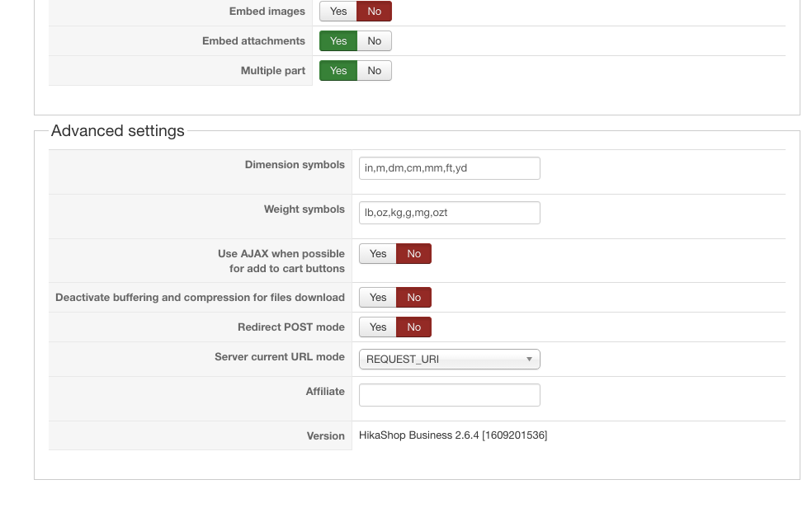This screenshot has width=812, height=508.
Task: Click the Affiliate text field
Action: coord(450,395)
